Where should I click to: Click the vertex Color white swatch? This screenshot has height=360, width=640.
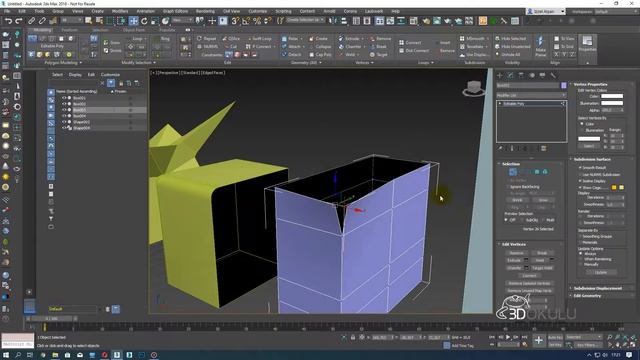612,96
